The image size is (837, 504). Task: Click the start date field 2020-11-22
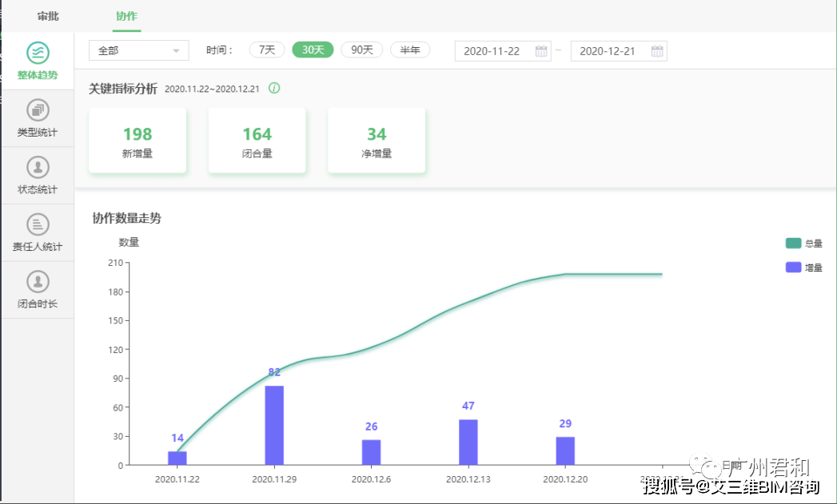tap(503, 51)
